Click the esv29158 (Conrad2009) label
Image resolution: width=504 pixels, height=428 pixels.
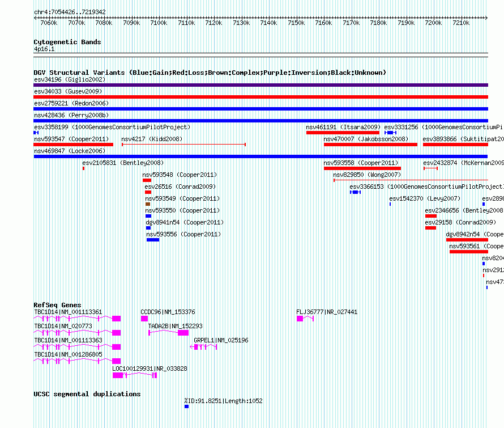460,222
